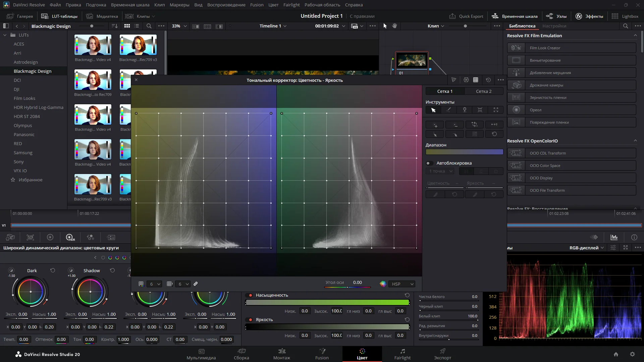Click the add control point button
The height and width of the screenshot is (362, 644).
tap(435, 125)
